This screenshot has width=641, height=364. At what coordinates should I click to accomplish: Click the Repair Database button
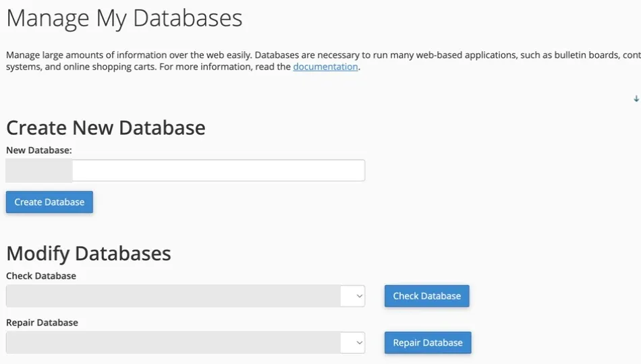click(428, 342)
